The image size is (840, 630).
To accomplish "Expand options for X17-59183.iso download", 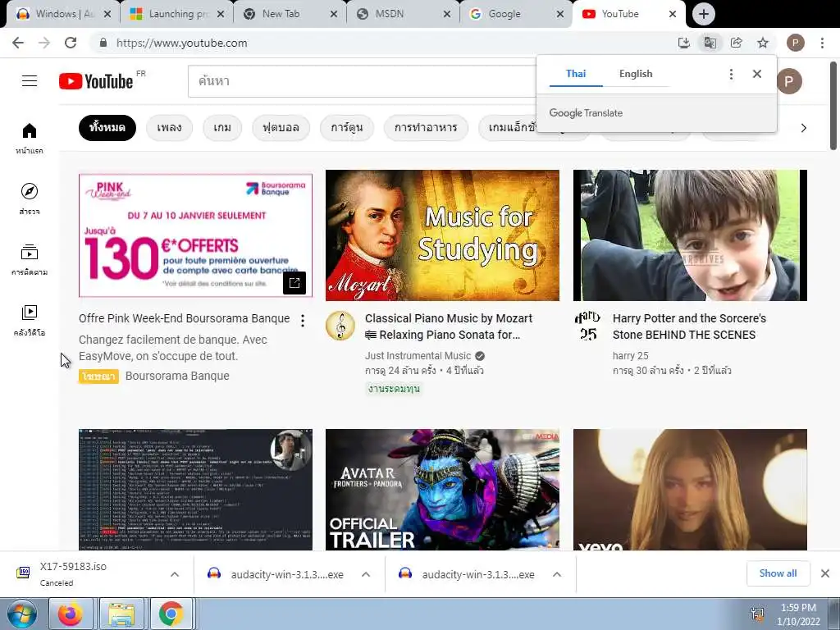I will pyautogui.click(x=175, y=574).
